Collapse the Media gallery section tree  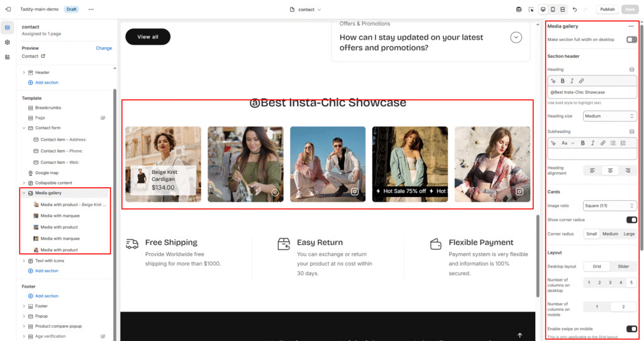pos(24,193)
